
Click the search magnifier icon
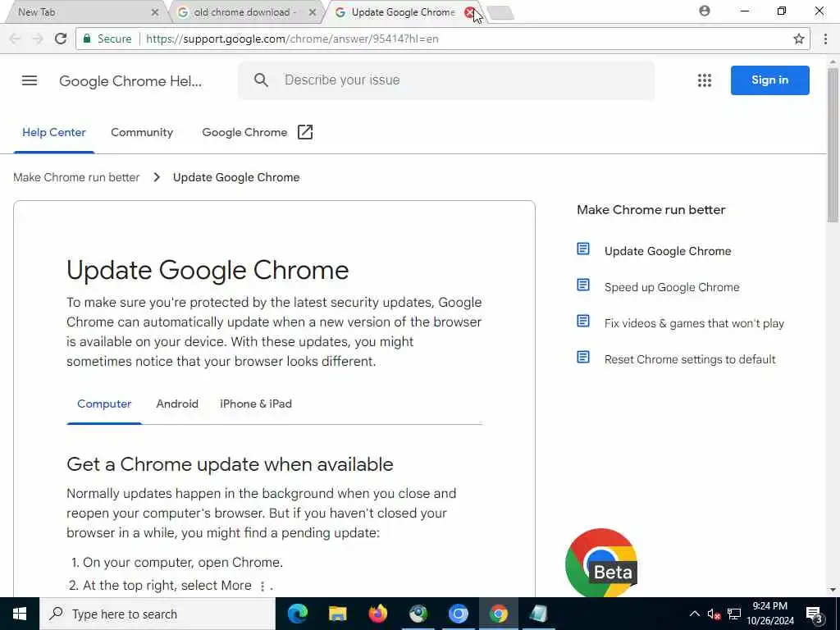click(261, 80)
